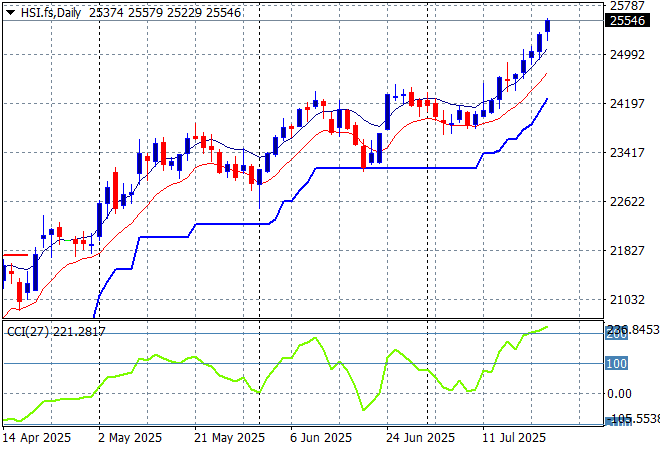The image size is (660, 450).
Task: Click the 21032 price axis label
Action: pyautogui.click(x=627, y=300)
